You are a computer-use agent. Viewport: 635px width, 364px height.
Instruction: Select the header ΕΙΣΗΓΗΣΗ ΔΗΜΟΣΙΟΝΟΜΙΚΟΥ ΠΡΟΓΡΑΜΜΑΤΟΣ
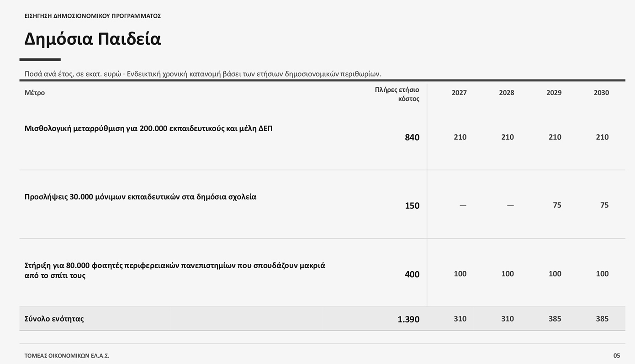tap(93, 16)
